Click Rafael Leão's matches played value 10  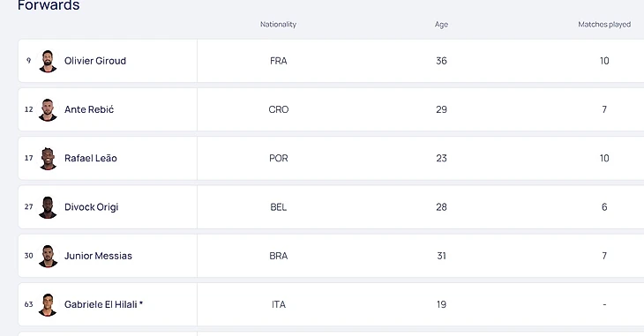coord(604,158)
